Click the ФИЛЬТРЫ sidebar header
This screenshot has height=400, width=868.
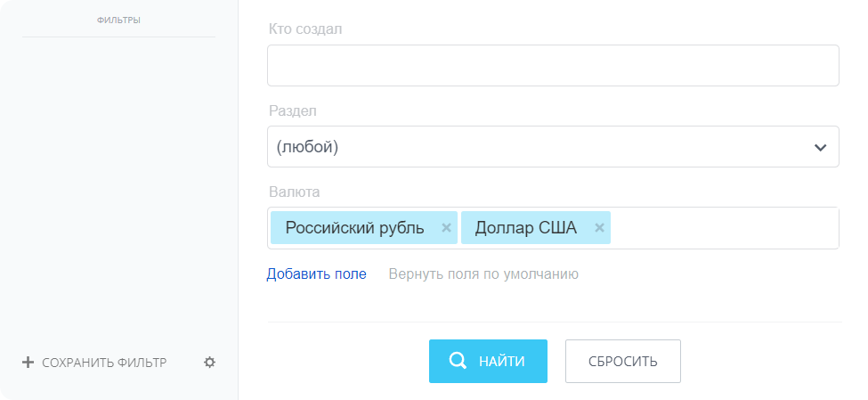(x=118, y=20)
